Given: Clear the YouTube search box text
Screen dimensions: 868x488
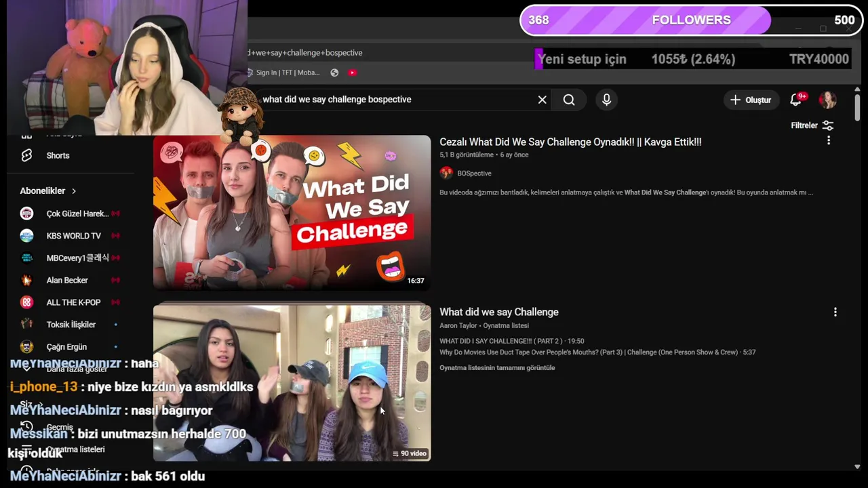Looking at the screenshot, I should [x=542, y=100].
